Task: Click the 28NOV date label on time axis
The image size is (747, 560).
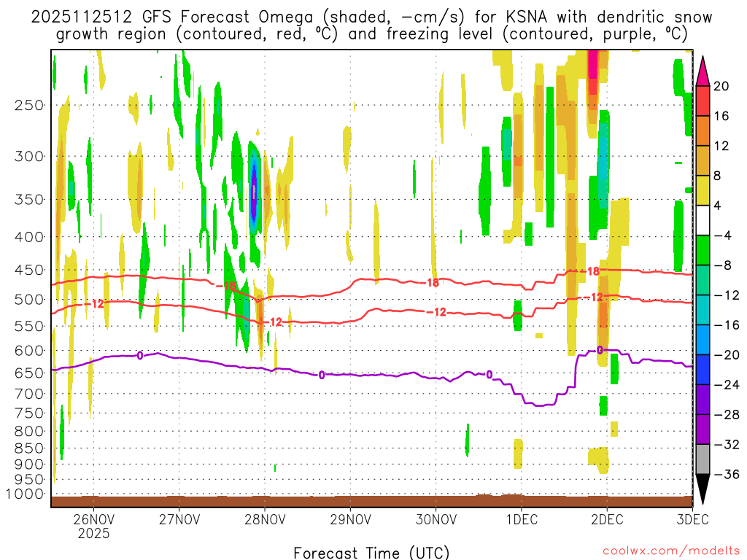Action: 265,519
